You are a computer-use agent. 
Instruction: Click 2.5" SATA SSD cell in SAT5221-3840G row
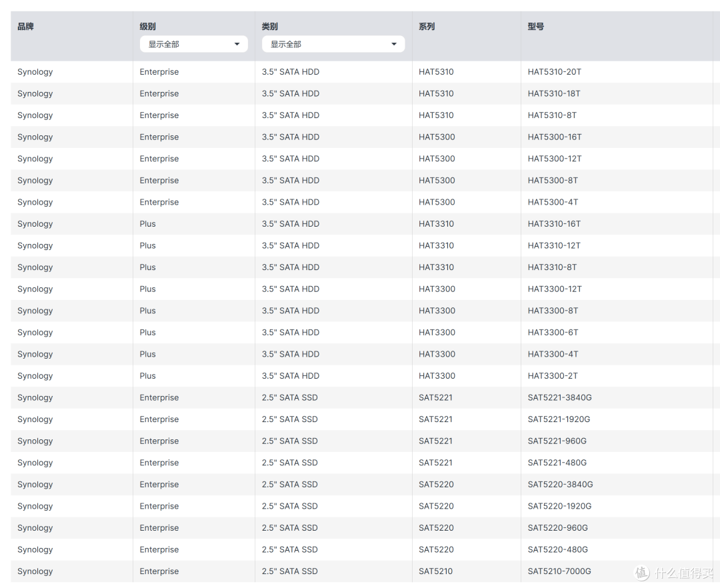290,397
